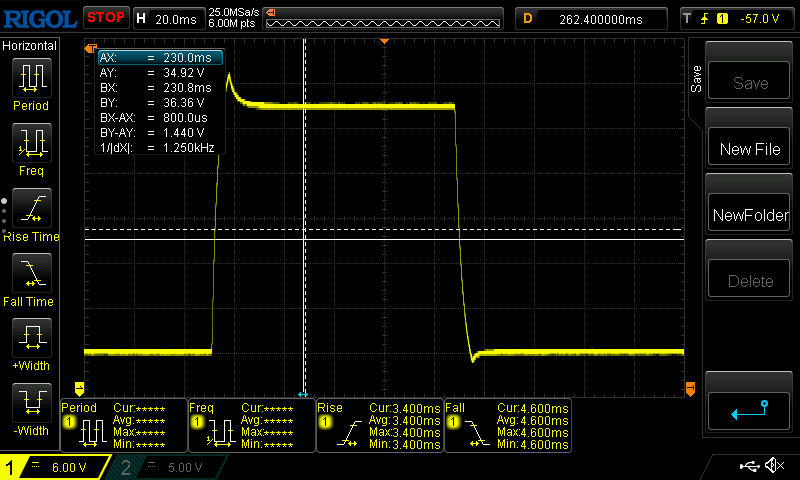Toggle the muted speaker sound icon

pos(773,466)
